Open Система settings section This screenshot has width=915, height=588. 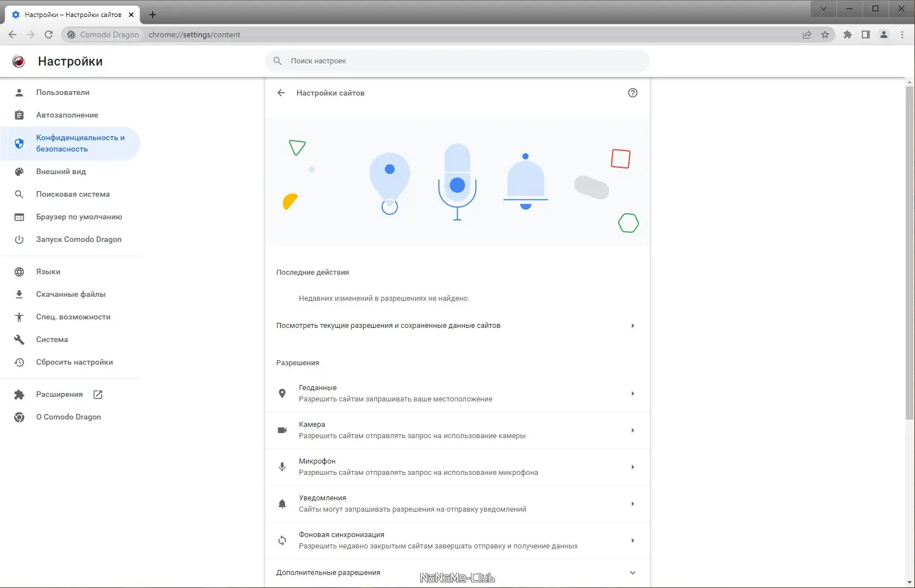pos(70,339)
